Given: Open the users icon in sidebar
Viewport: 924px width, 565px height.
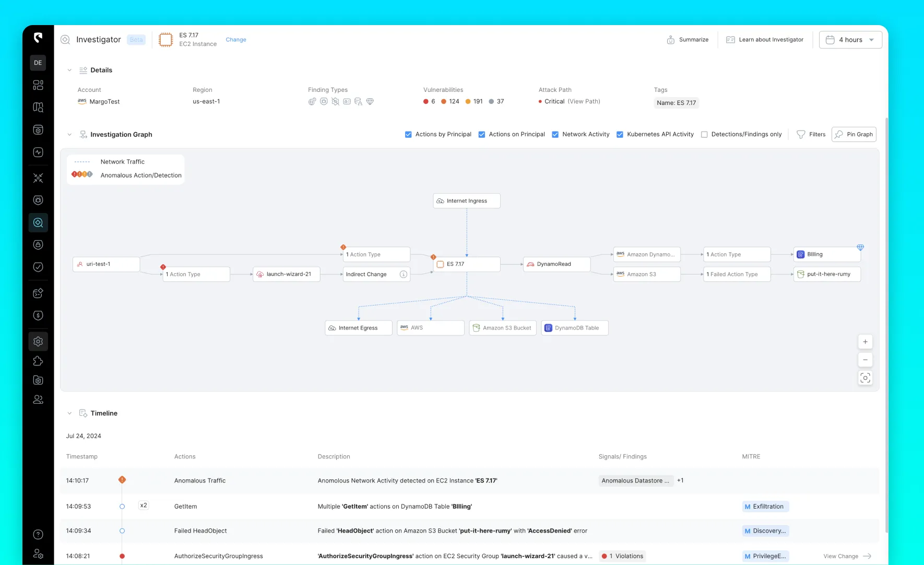Looking at the screenshot, I should pyautogui.click(x=38, y=399).
